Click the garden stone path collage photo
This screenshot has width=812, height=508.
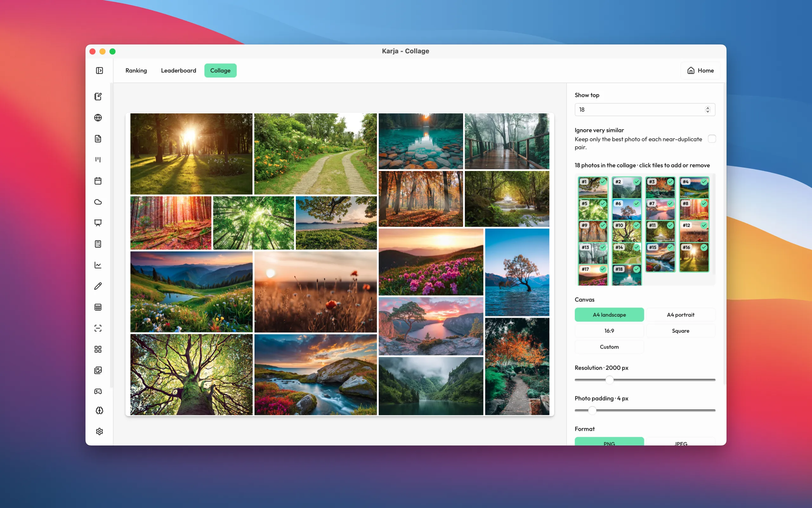point(315,154)
